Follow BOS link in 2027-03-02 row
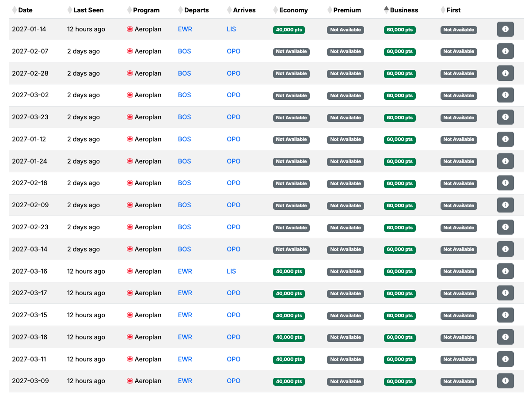 coord(185,95)
